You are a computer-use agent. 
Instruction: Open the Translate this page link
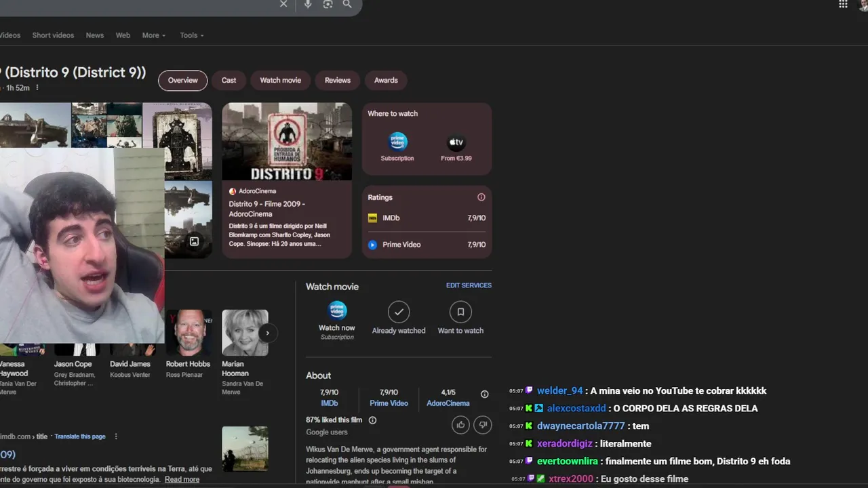(80, 436)
